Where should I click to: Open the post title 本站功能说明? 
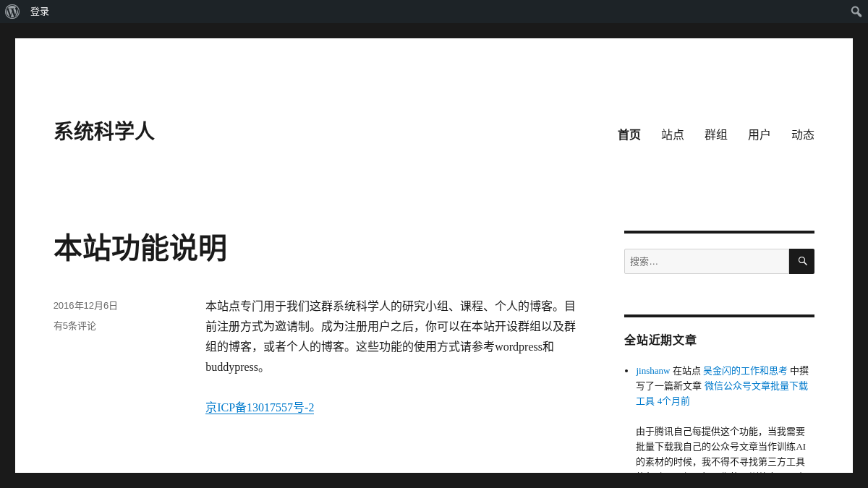pyautogui.click(x=140, y=248)
